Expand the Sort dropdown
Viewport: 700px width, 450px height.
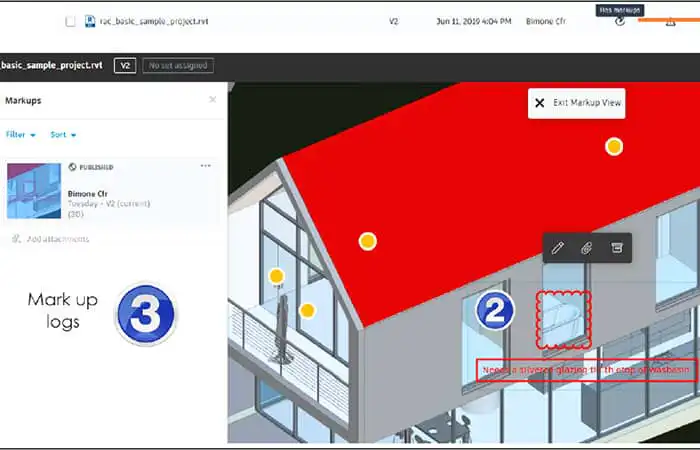63,134
